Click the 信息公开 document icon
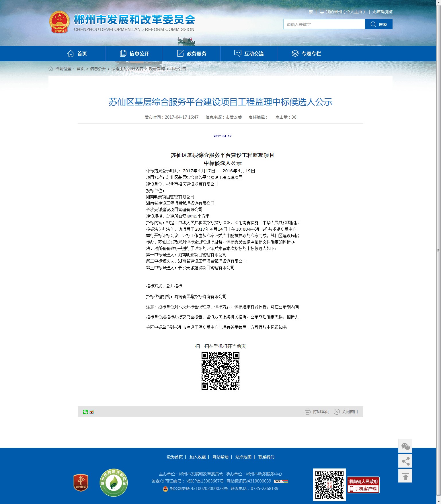The height and width of the screenshot is (504, 441). point(123,53)
